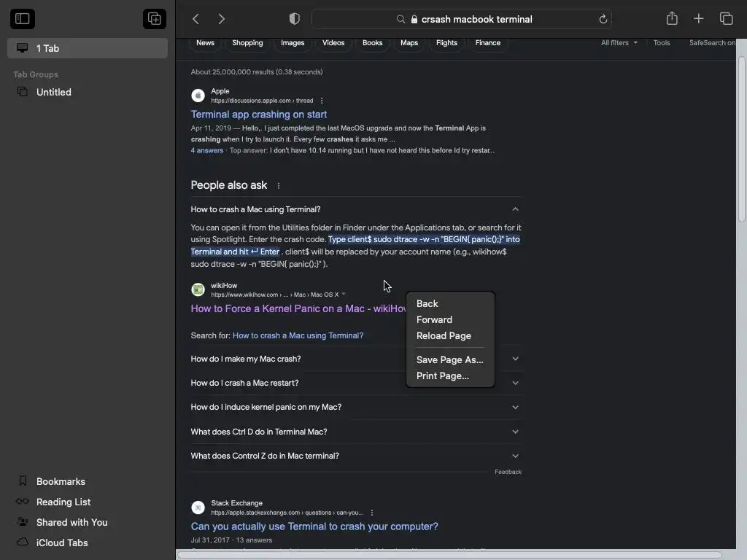The height and width of the screenshot is (560, 747).
Task: Click the wikiHow result favicon
Action: 198,289
